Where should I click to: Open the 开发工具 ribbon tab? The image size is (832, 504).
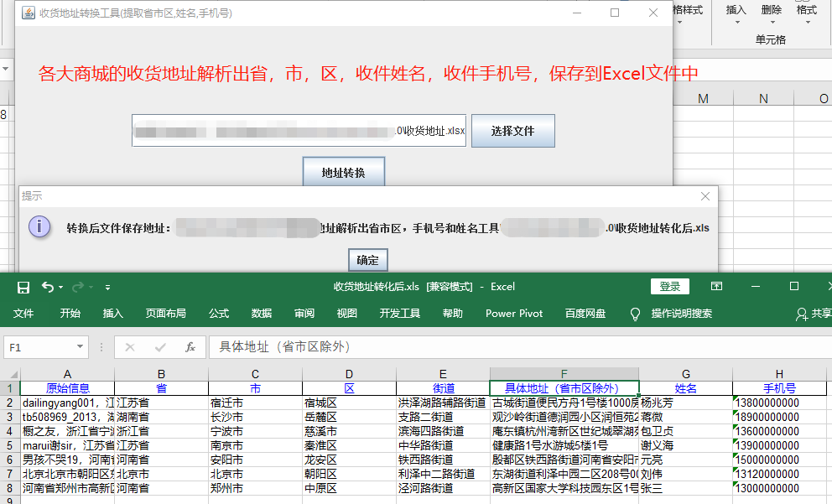click(399, 314)
